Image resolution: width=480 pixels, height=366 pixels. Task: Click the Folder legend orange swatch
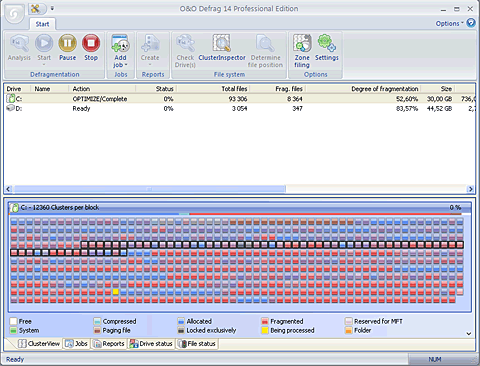point(349,330)
